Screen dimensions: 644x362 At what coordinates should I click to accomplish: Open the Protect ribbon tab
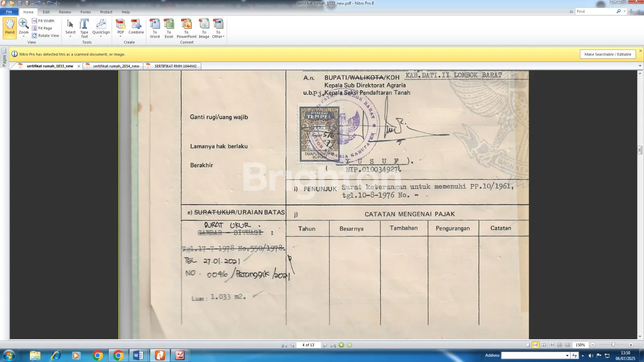(x=106, y=12)
